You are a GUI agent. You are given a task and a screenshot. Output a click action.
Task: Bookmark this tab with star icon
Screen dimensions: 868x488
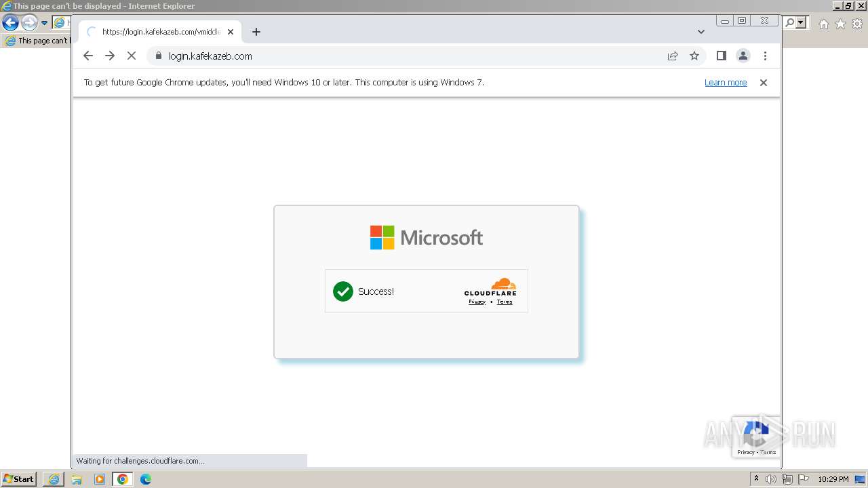coord(694,56)
